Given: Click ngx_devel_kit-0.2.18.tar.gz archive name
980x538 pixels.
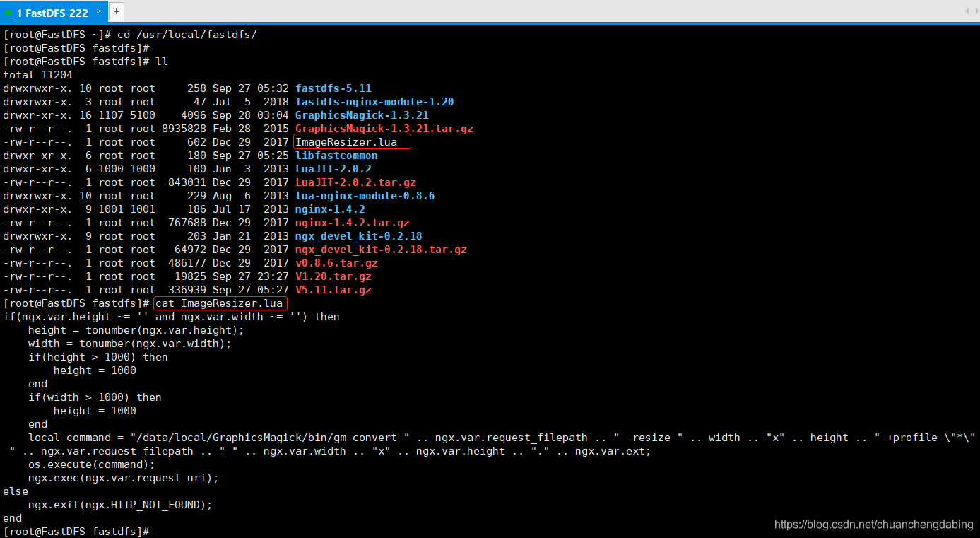Looking at the screenshot, I should tap(381, 250).
